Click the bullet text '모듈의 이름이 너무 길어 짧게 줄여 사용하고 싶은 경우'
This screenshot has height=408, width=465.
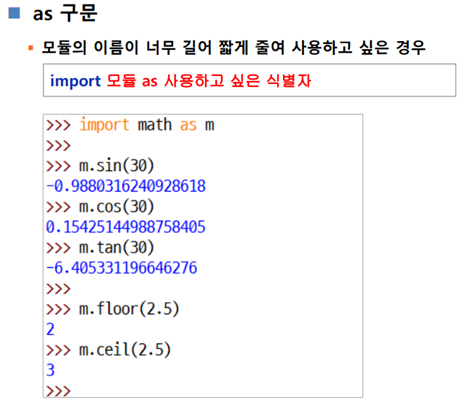(x=234, y=47)
